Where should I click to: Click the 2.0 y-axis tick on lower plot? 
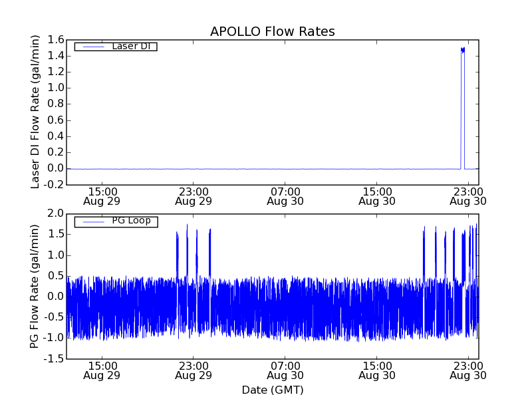tap(56, 213)
